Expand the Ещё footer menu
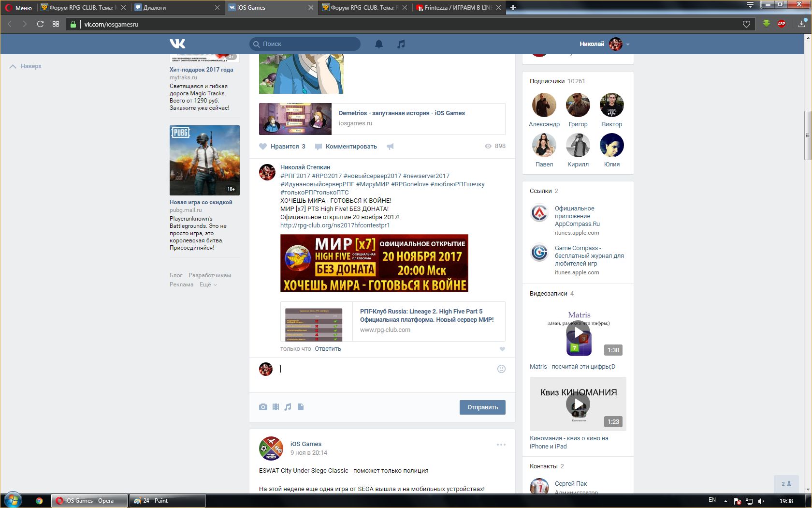812x508 pixels. (208, 284)
